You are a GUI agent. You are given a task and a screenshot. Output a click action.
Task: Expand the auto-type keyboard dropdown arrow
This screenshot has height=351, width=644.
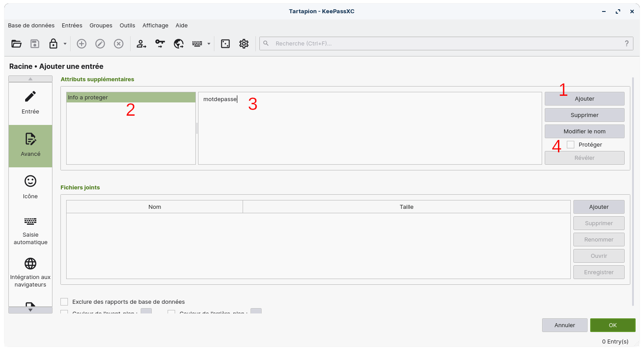[209, 43]
